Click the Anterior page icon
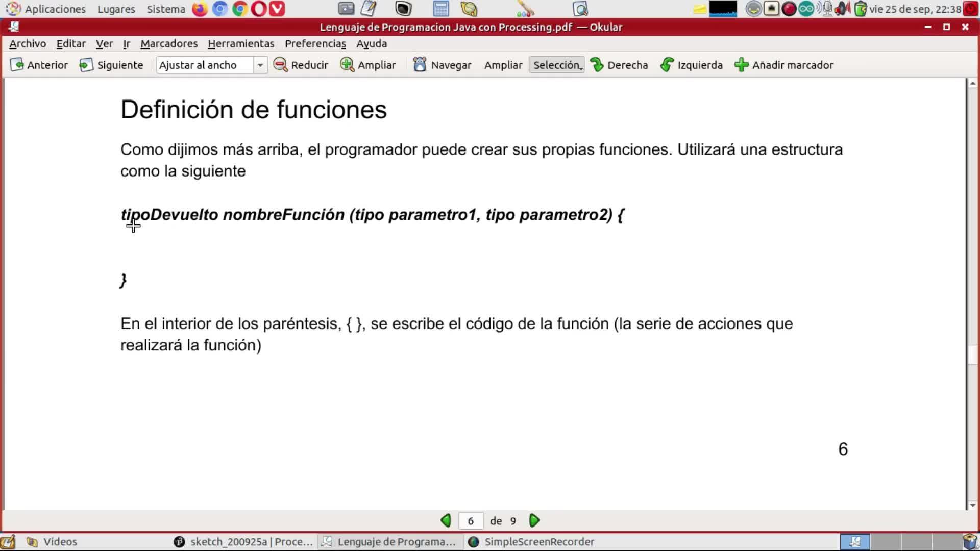Viewport: 980px width, 551px height. tap(17, 65)
